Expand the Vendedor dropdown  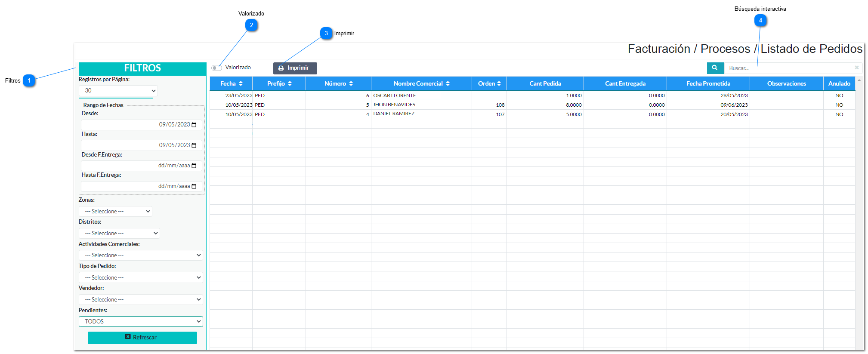(141, 299)
